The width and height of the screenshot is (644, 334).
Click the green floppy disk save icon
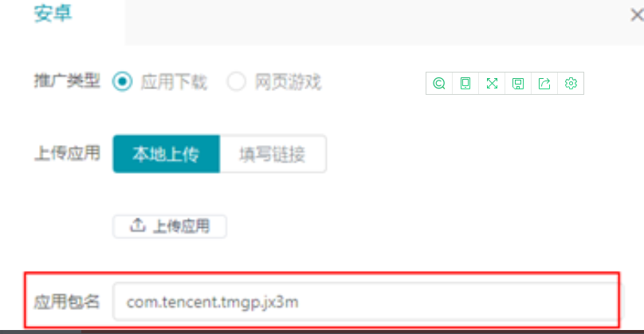[x=518, y=84]
